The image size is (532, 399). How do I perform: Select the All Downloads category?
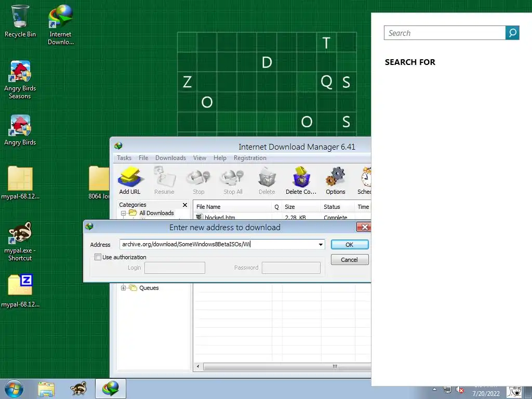(156, 213)
